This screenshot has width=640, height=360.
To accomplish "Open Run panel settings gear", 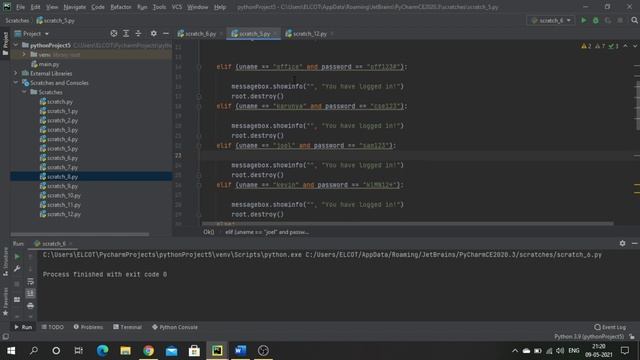I will pyautogui.click(x=622, y=243).
